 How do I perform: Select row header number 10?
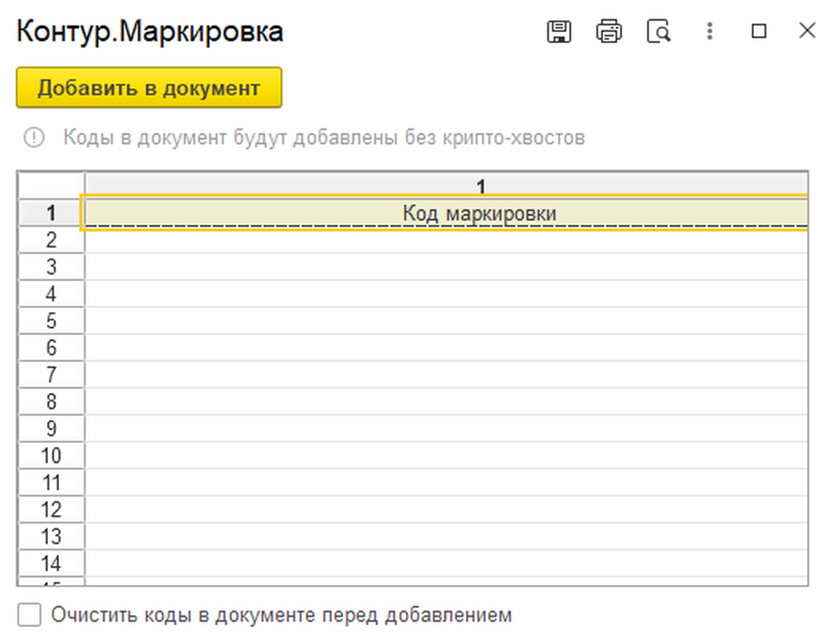tap(51, 456)
